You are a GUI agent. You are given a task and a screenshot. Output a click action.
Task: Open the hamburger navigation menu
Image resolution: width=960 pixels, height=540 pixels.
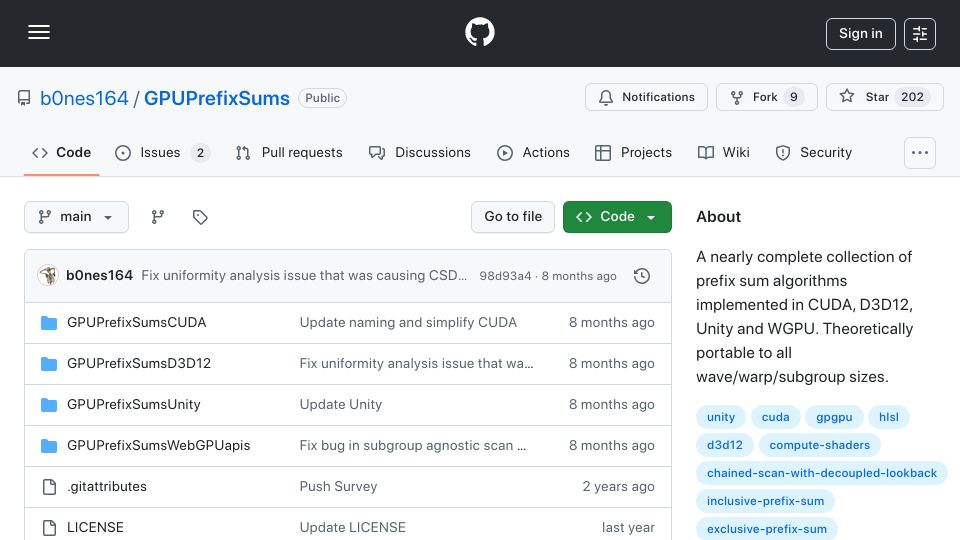39,32
